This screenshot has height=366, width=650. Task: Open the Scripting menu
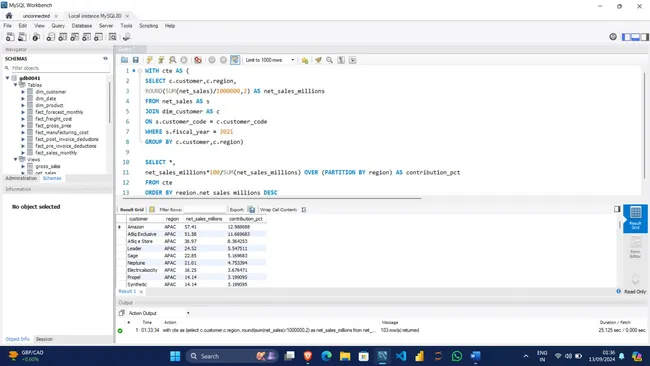point(148,26)
